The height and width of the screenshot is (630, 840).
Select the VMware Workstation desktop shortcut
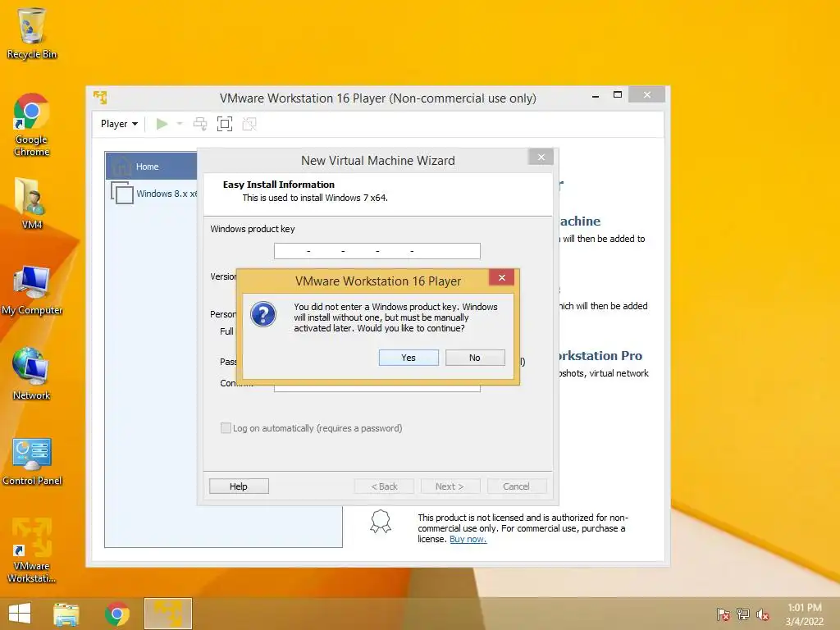32,550
